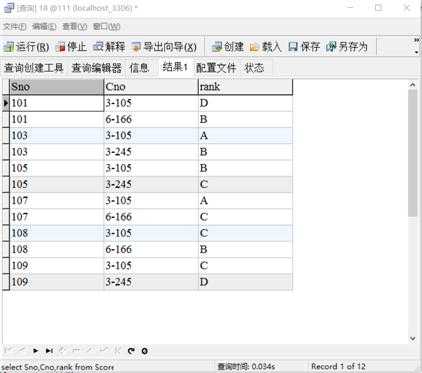
Task: Open the 编辑(E) menu
Action: (x=44, y=26)
